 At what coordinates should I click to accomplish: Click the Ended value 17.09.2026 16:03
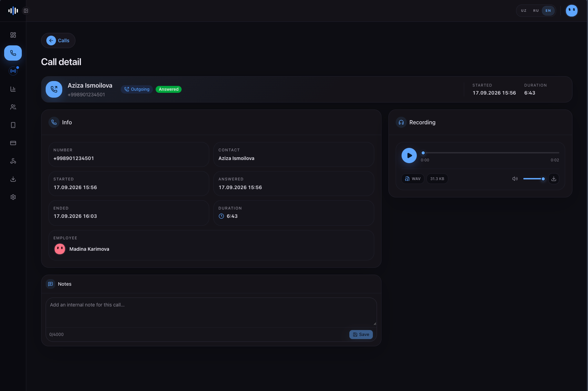coord(75,216)
